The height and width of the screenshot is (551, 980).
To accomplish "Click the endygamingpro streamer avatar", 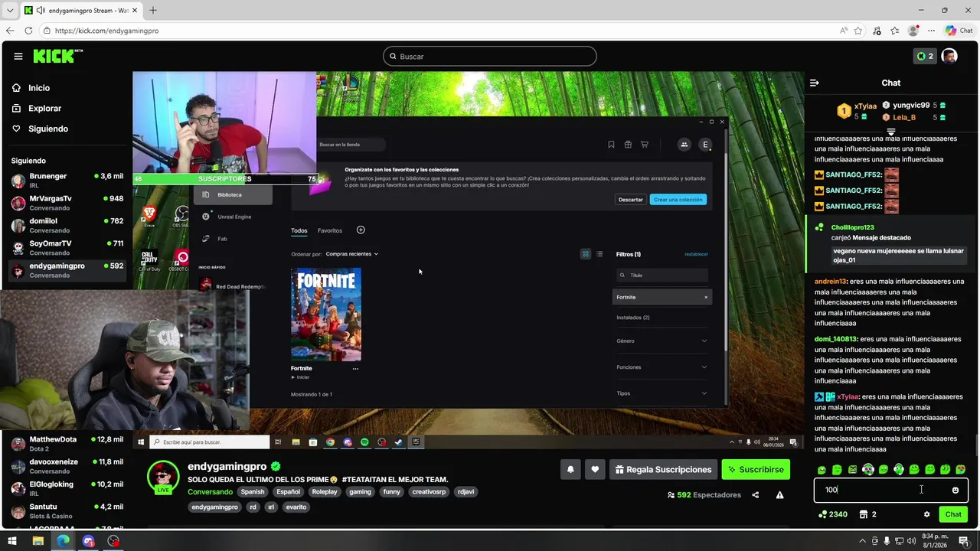I will coord(163,478).
